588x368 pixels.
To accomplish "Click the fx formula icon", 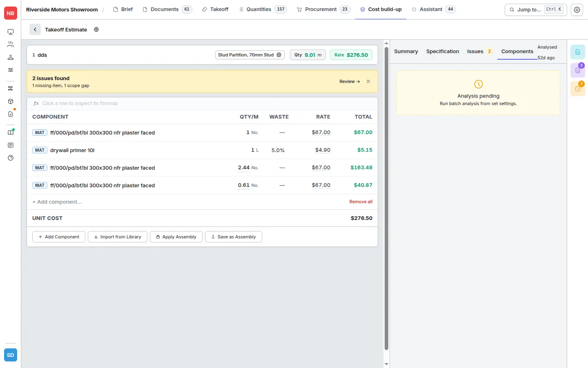I will [36, 103].
